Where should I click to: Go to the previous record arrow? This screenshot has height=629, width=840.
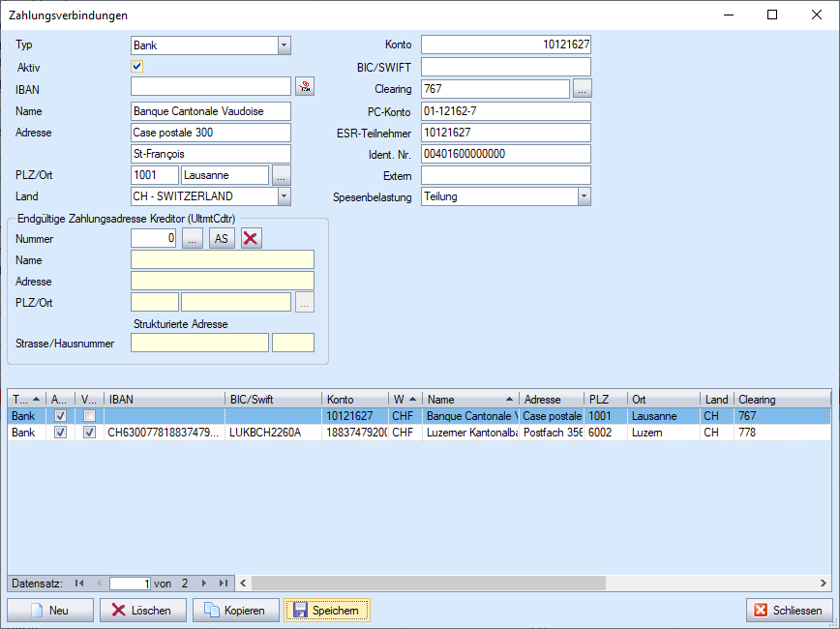click(99, 584)
